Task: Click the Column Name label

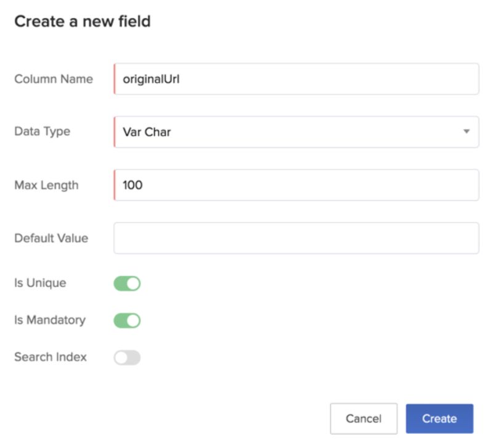Action: tap(53, 78)
